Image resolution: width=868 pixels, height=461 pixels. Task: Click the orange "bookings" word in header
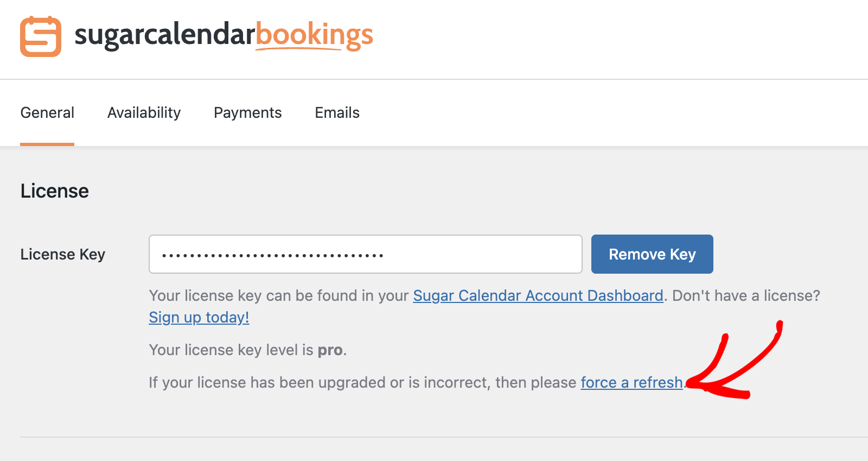click(x=314, y=35)
